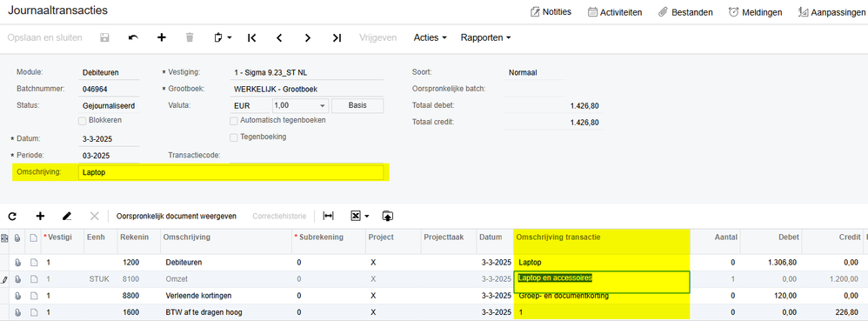Open the Bestanden attachments

[x=685, y=11]
